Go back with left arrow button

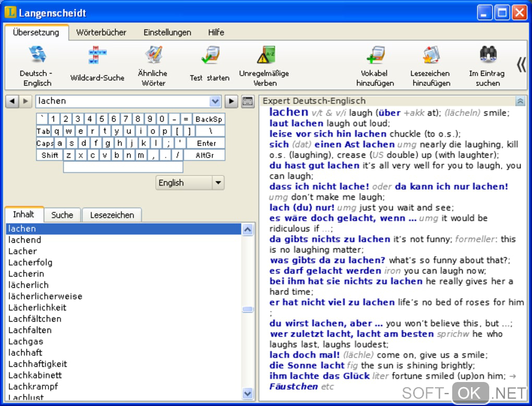point(12,101)
